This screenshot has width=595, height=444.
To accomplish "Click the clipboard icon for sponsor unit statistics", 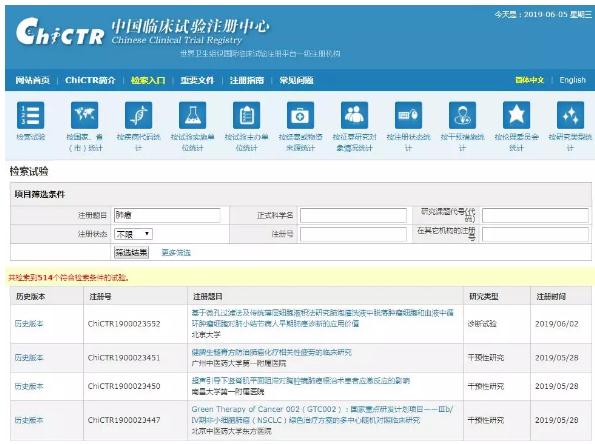I will coord(247,115).
